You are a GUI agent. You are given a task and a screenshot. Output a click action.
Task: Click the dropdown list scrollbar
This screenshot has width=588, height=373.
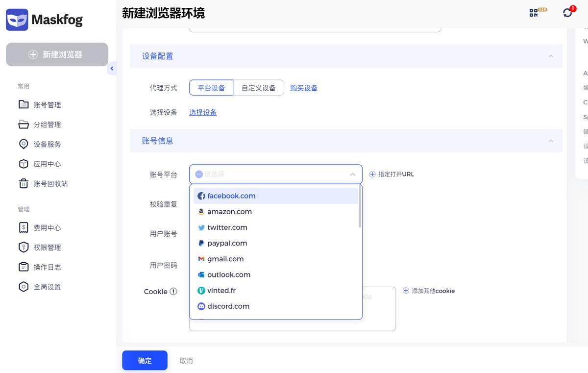coord(360,206)
